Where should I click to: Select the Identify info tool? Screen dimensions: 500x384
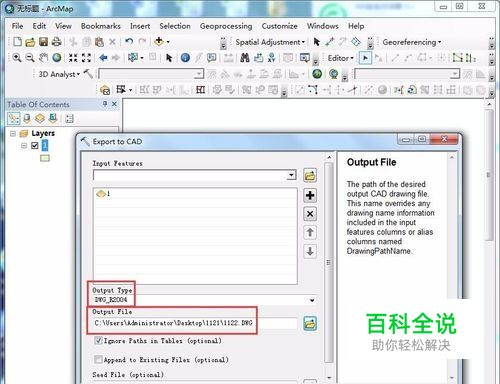pos(185,58)
